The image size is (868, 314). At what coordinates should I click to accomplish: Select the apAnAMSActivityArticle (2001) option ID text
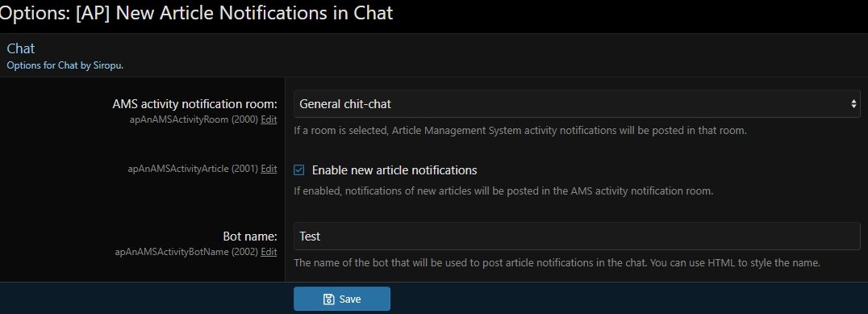tap(193, 169)
